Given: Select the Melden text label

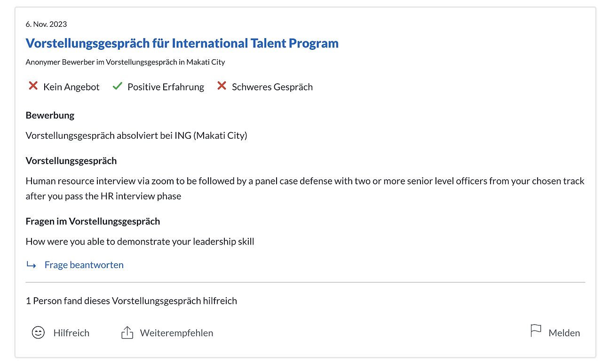Looking at the screenshot, I should point(564,333).
